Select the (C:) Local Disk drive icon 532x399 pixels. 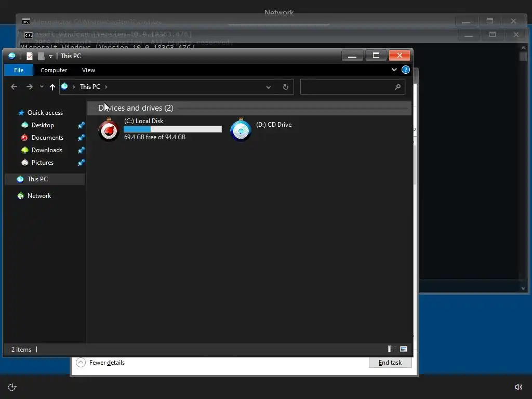click(109, 129)
